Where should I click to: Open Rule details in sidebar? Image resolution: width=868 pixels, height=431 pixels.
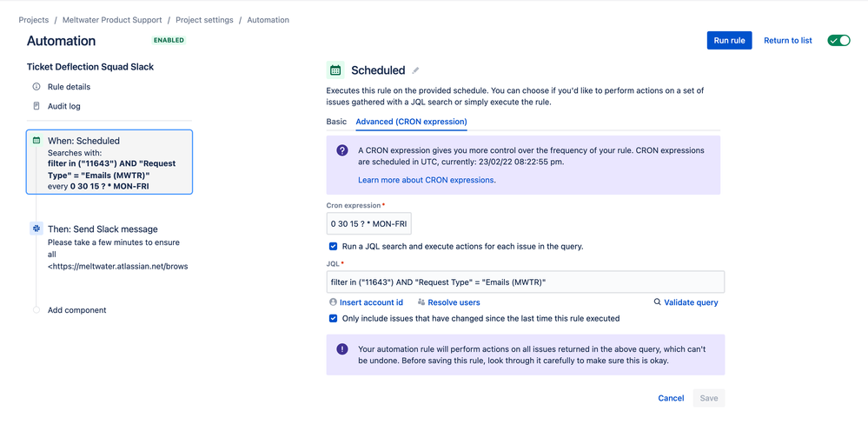[x=69, y=87]
